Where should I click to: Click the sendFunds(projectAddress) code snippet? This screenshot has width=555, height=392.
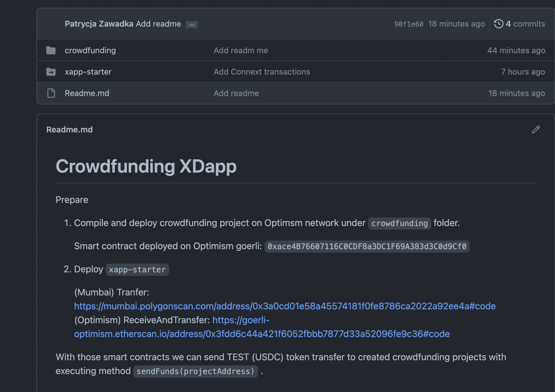pyautogui.click(x=196, y=371)
